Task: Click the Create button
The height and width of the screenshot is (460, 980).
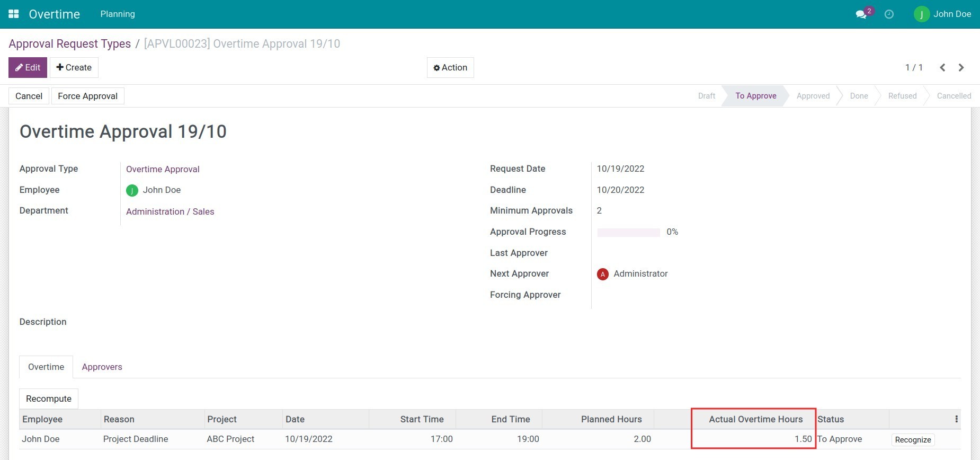Action: click(74, 67)
